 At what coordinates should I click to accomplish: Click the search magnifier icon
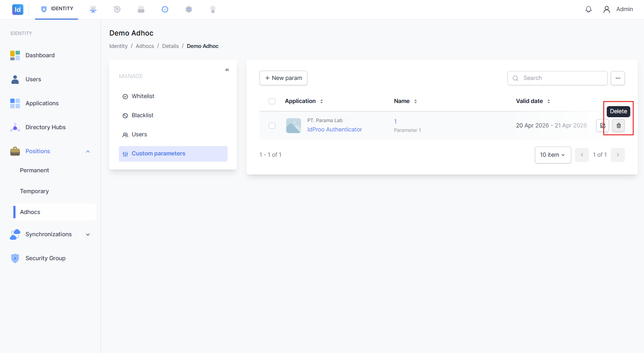point(515,78)
